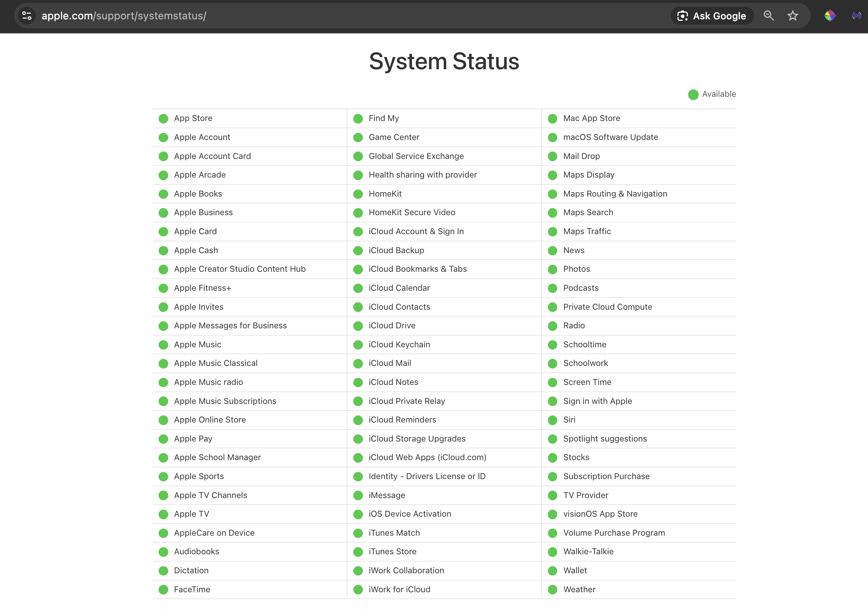Click the status dot next to iMessage
The image size is (868, 609).
(x=358, y=495)
